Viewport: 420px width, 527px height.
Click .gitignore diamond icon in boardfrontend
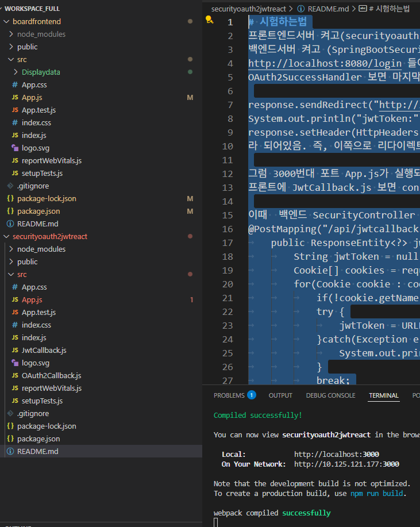pyautogui.click(x=10, y=186)
